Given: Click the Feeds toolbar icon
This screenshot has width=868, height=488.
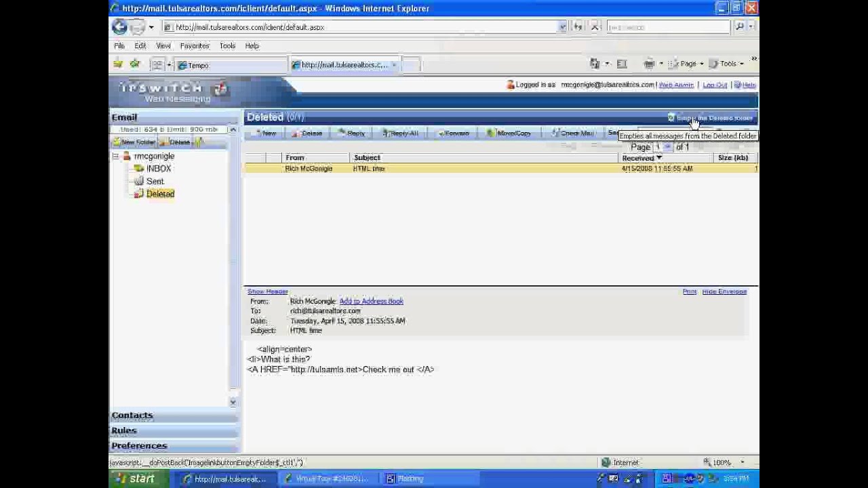Looking at the screenshot, I should [622, 64].
